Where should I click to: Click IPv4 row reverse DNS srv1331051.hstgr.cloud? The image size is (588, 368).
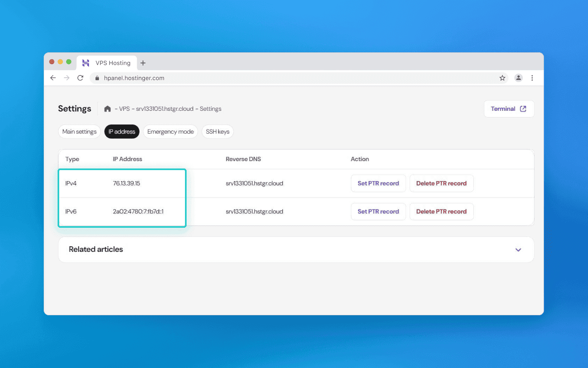254,183
